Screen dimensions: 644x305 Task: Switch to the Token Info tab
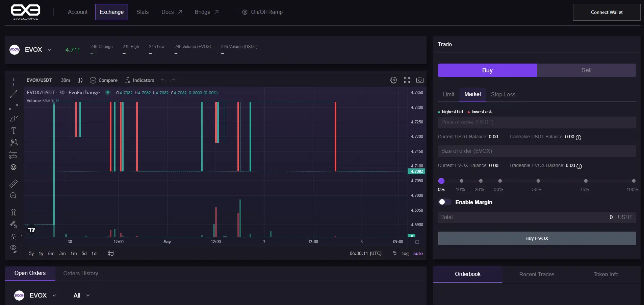click(606, 274)
